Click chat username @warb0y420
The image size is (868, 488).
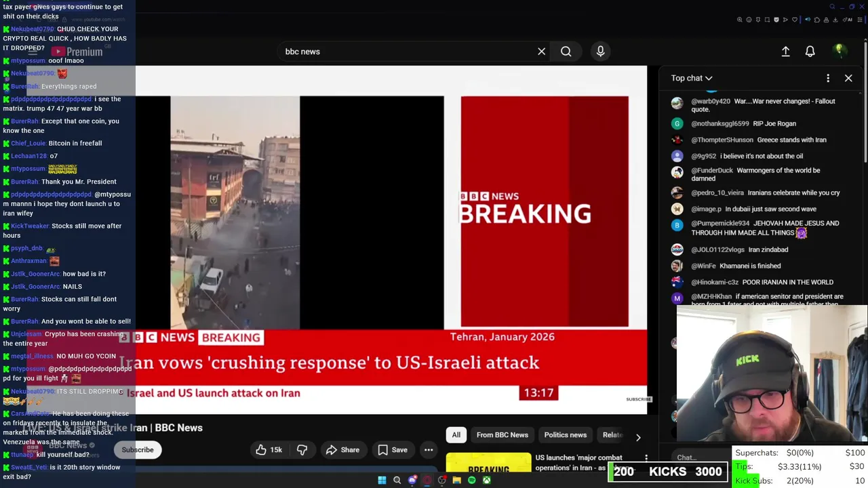(711, 101)
